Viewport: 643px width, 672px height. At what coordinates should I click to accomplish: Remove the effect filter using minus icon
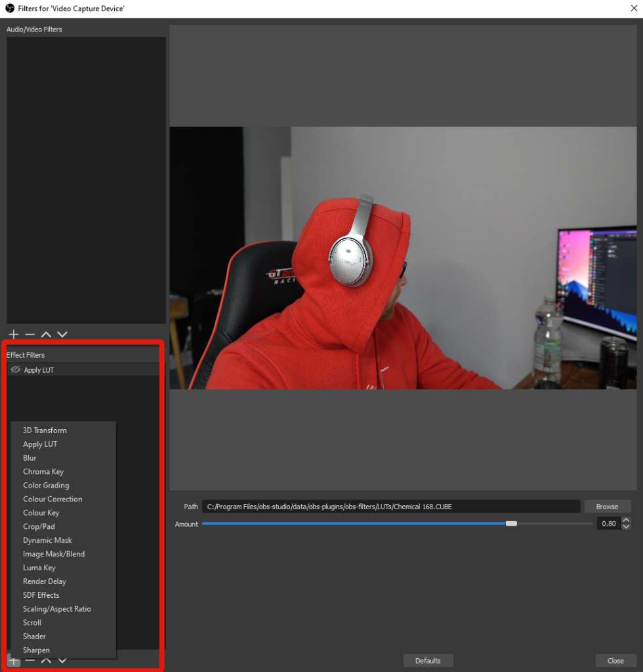click(30, 660)
